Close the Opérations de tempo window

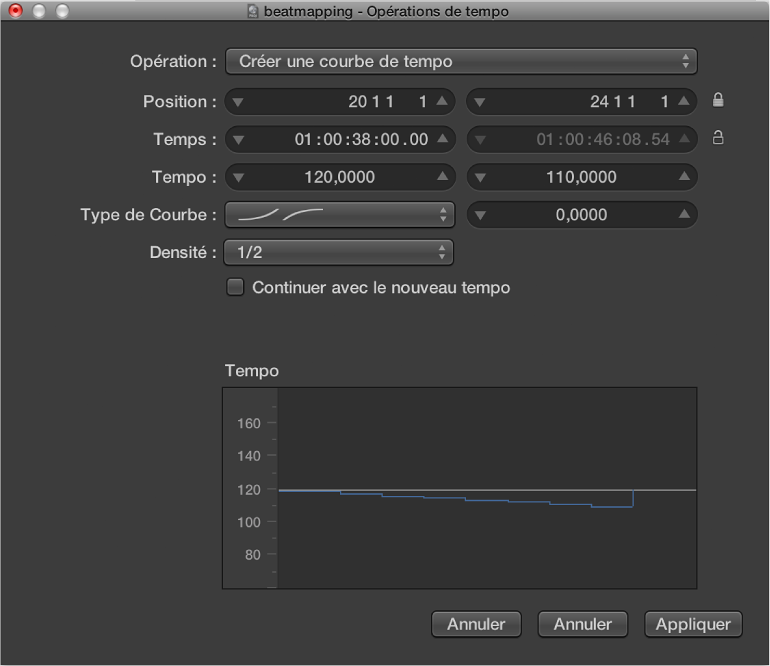16,11
